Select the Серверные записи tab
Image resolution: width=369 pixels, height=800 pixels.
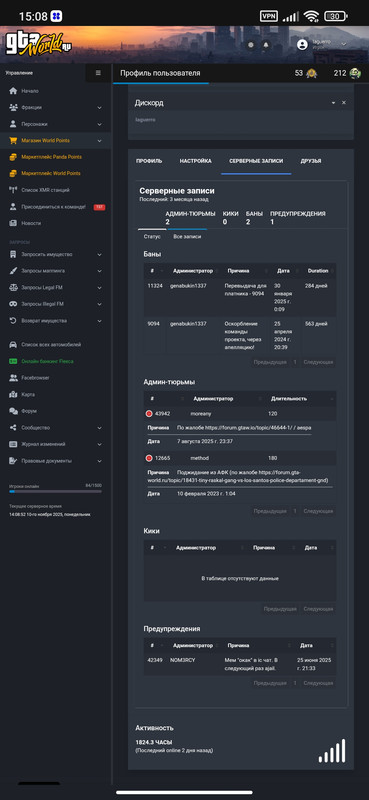(256, 161)
